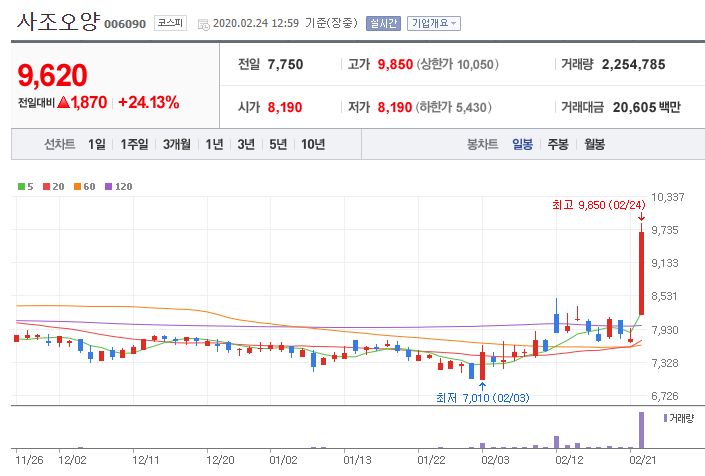
Task: Click the red up-triangle change icon
Action: (64, 102)
